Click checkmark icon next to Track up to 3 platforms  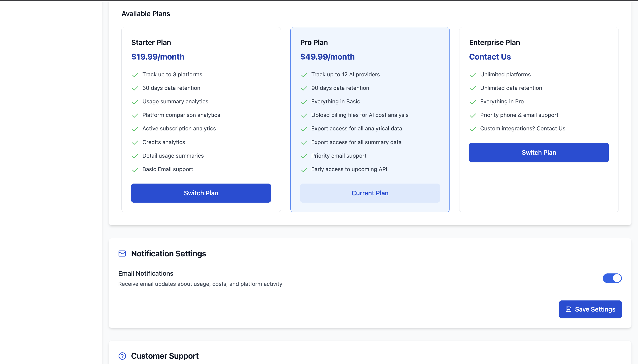pyautogui.click(x=135, y=75)
